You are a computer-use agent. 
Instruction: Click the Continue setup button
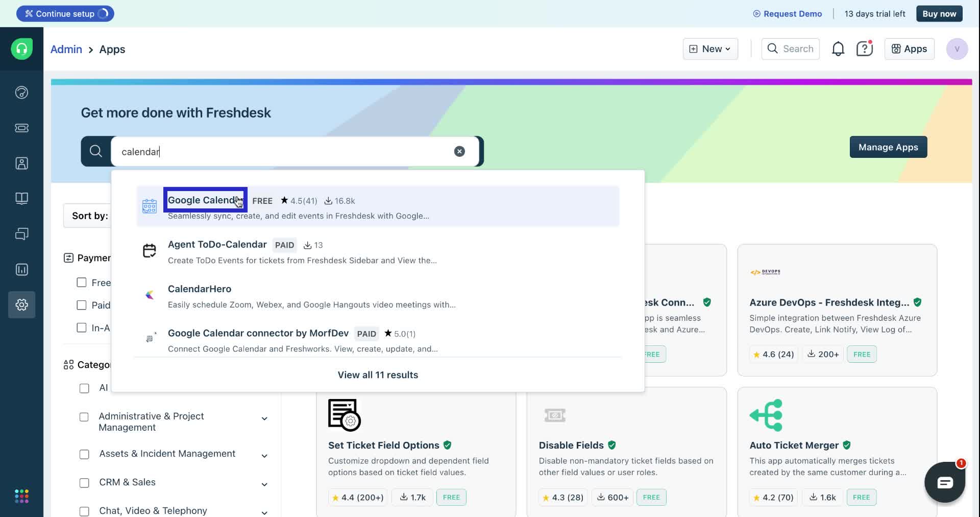[x=65, y=14]
